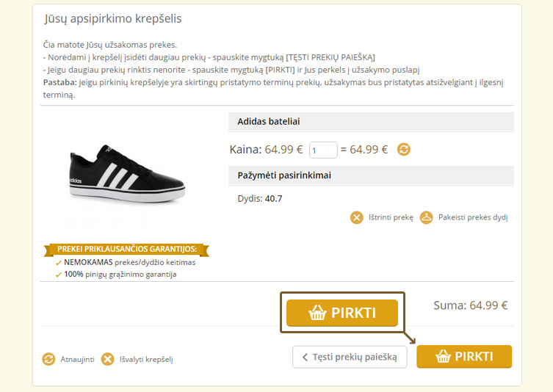Click the left chevron on Tęsti prekių paiešką
This screenshot has width=553, height=392.
(305, 357)
